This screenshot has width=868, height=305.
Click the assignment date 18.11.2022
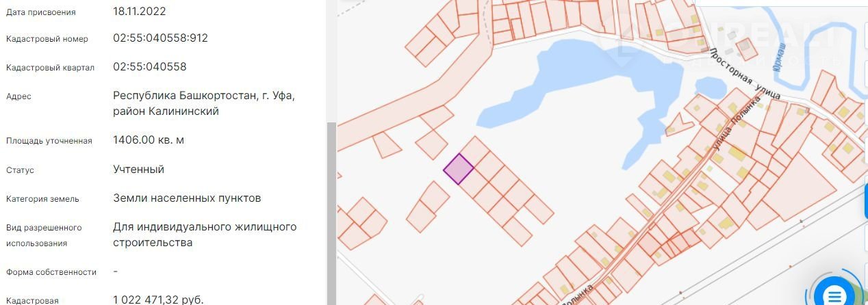point(139,12)
